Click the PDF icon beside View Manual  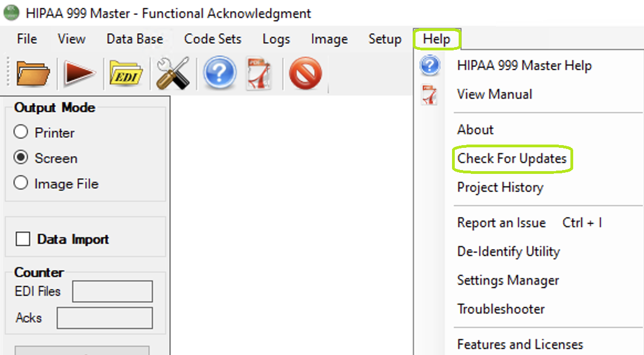point(429,94)
